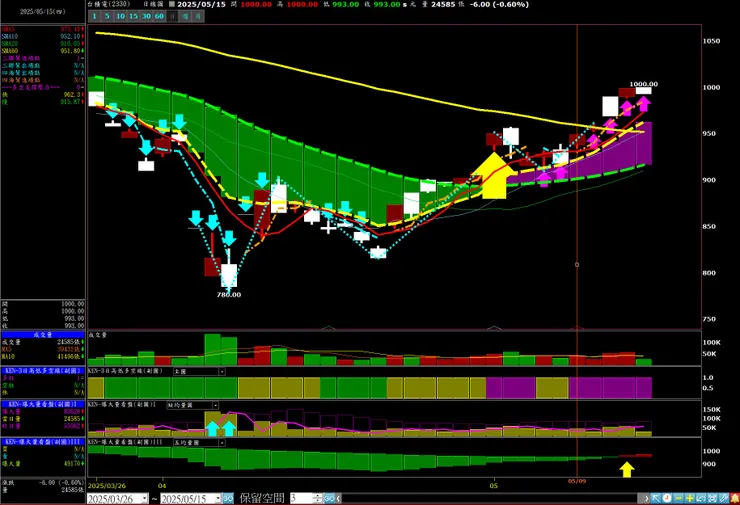Click the 保留空間 value field showing 3
The width and height of the screenshot is (740, 505).
[x=301, y=498]
